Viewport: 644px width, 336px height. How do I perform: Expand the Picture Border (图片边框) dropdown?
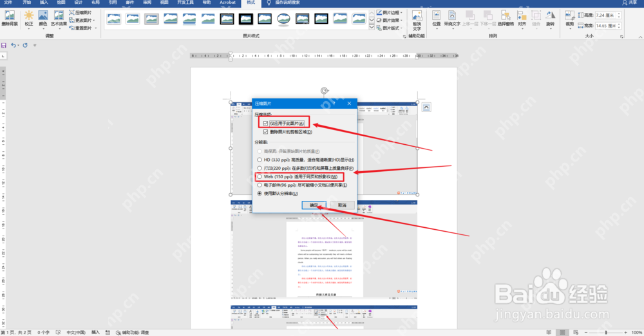(390, 13)
